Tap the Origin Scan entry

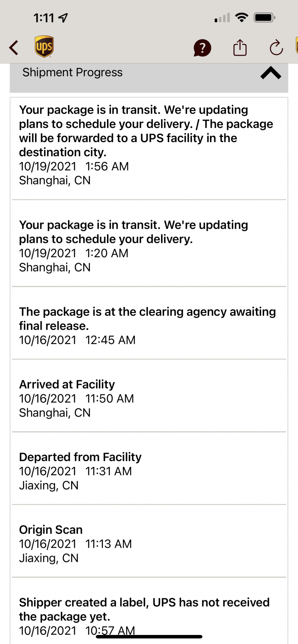click(149, 544)
